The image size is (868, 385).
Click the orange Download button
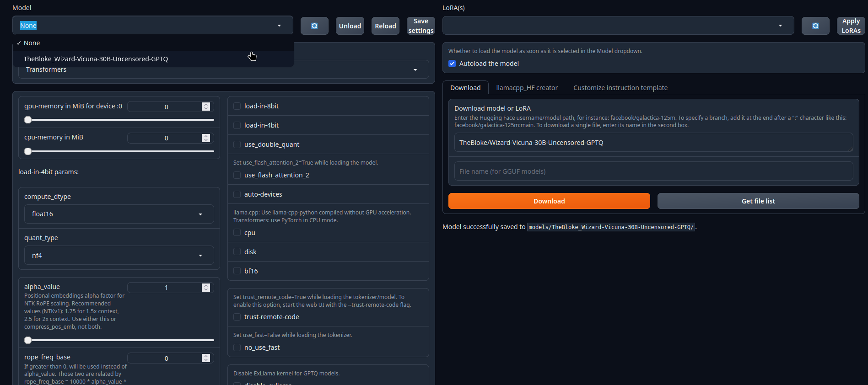[x=549, y=201]
